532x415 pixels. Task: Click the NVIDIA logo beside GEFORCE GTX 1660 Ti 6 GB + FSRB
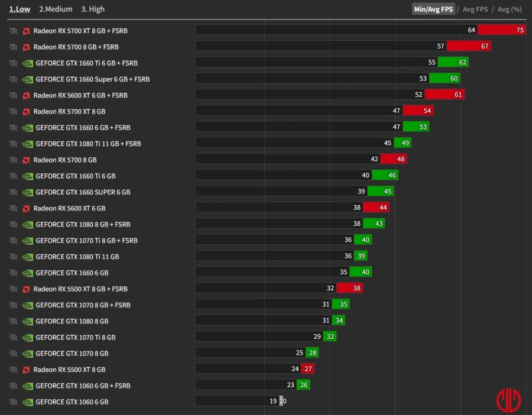tap(27, 63)
